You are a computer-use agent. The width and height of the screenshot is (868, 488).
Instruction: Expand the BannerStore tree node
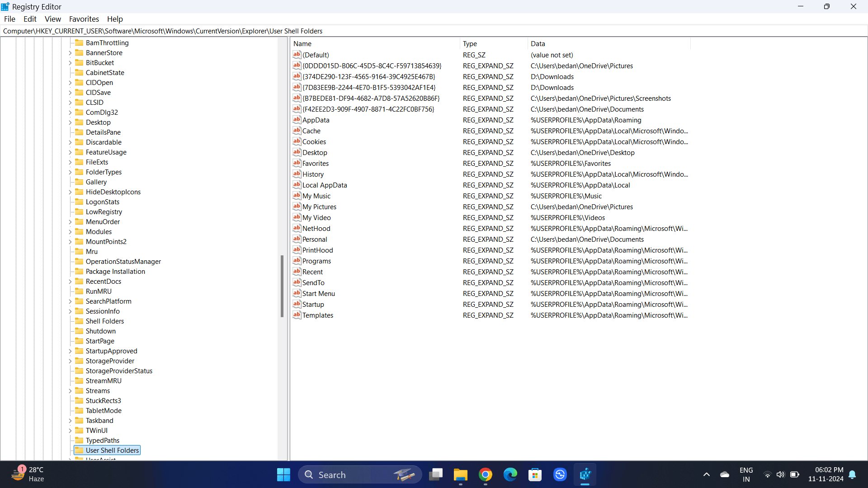pyautogui.click(x=70, y=53)
